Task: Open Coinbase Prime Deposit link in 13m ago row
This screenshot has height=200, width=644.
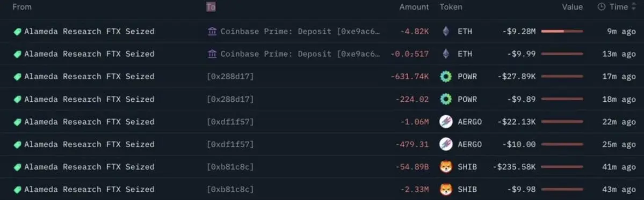Action: pos(300,54)
